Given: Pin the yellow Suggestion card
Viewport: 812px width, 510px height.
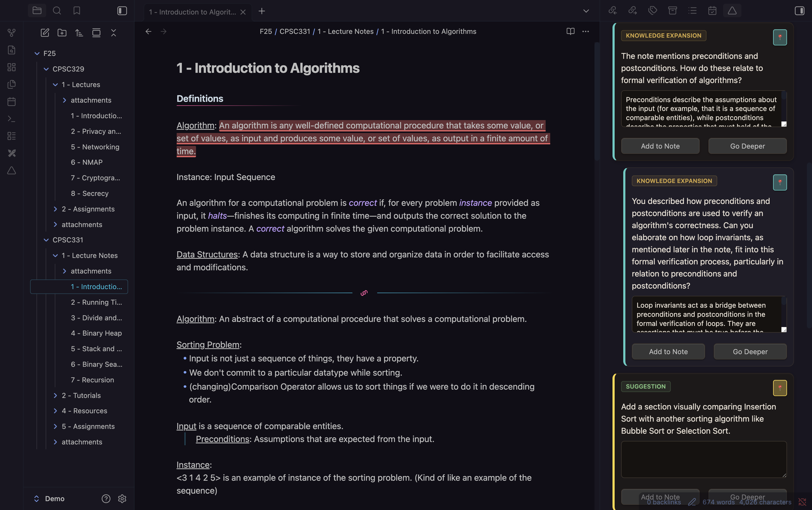Looking at the screenshot, I should tap(780, 388).
